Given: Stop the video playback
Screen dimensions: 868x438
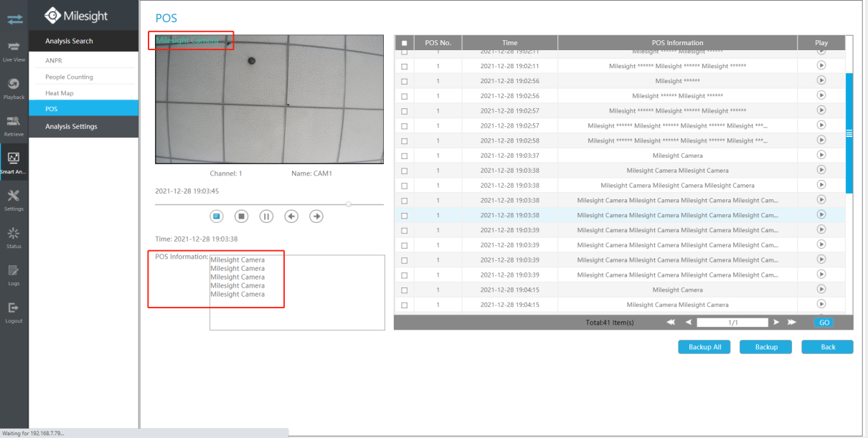Looking at the screenshot, I should [x=242, y=216].
